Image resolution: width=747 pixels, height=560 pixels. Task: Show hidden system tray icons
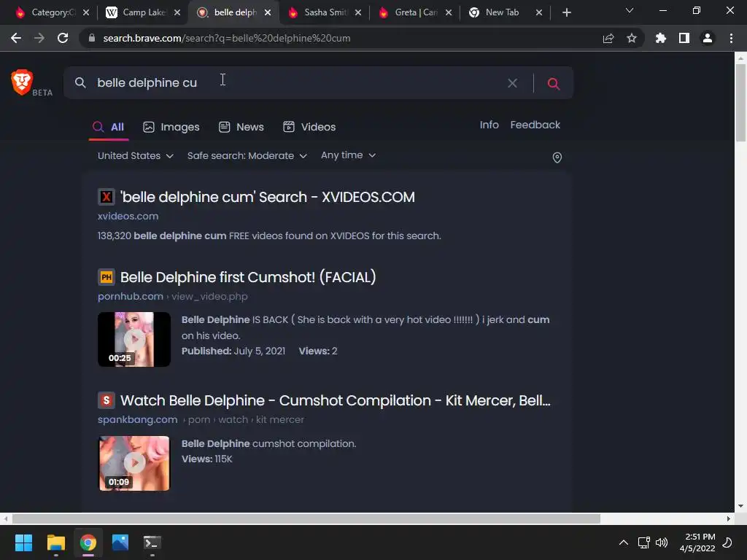pos(623,542)
